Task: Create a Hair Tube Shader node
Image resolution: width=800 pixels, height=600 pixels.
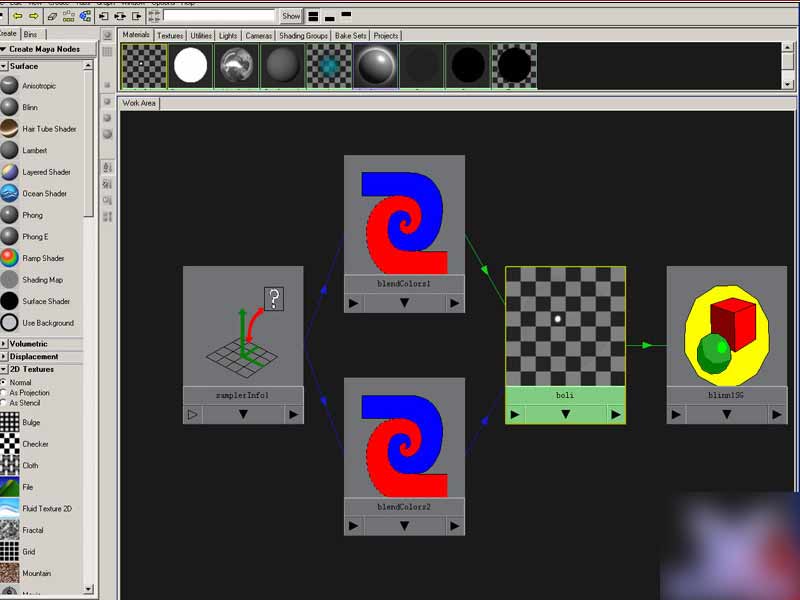Action: point(39,129)
